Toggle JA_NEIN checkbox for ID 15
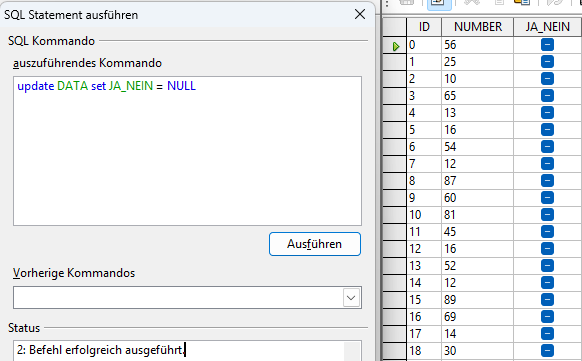This screenshot has width=582, height=361. tap(547, 299)
